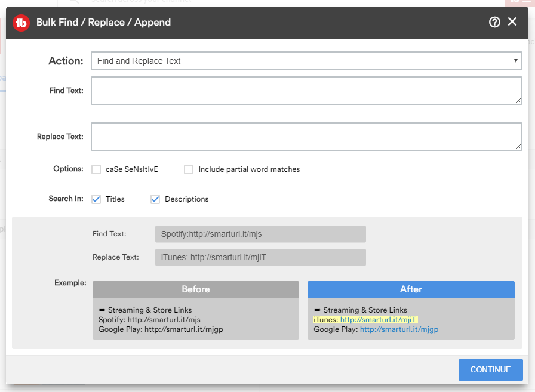Viewport: 535px width, 392px height.
Task: Click the example Find Text Spotify field
Action: 260,234
